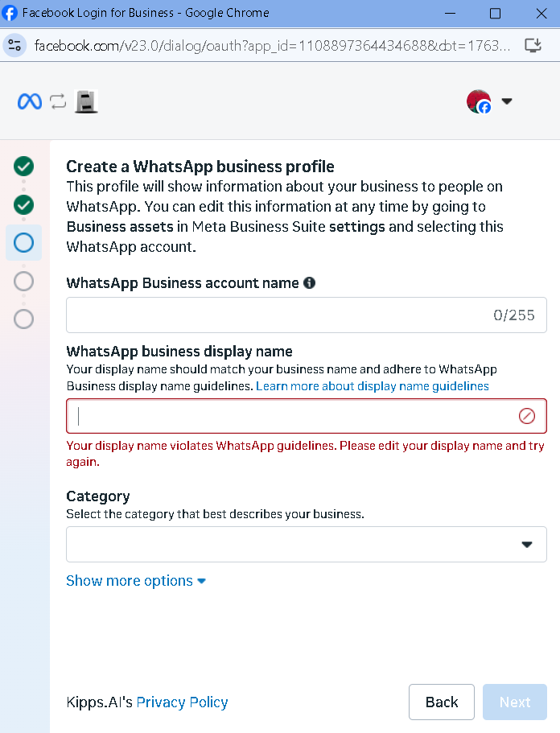Select the fourth step circle
Image resolution: width=560 pixels, height=733 pixels.
tap(23, 282)
